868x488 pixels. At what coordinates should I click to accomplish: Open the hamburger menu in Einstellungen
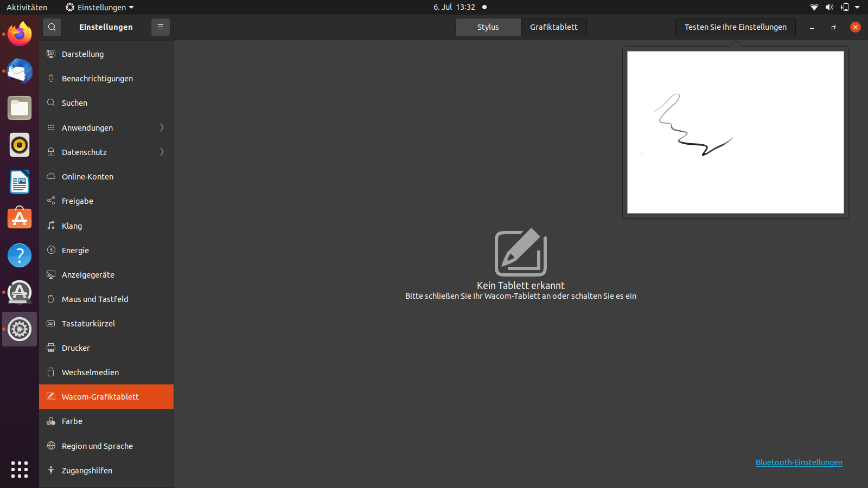click(160, 27)
